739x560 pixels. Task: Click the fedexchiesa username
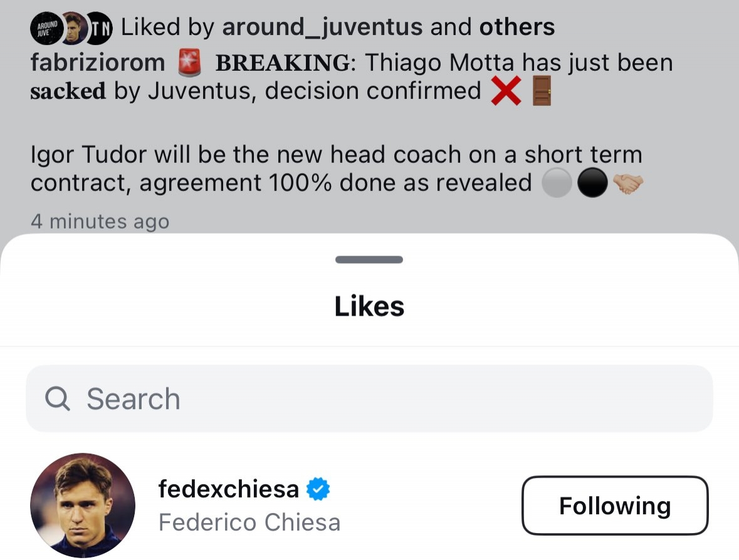(x=229, y=489)
